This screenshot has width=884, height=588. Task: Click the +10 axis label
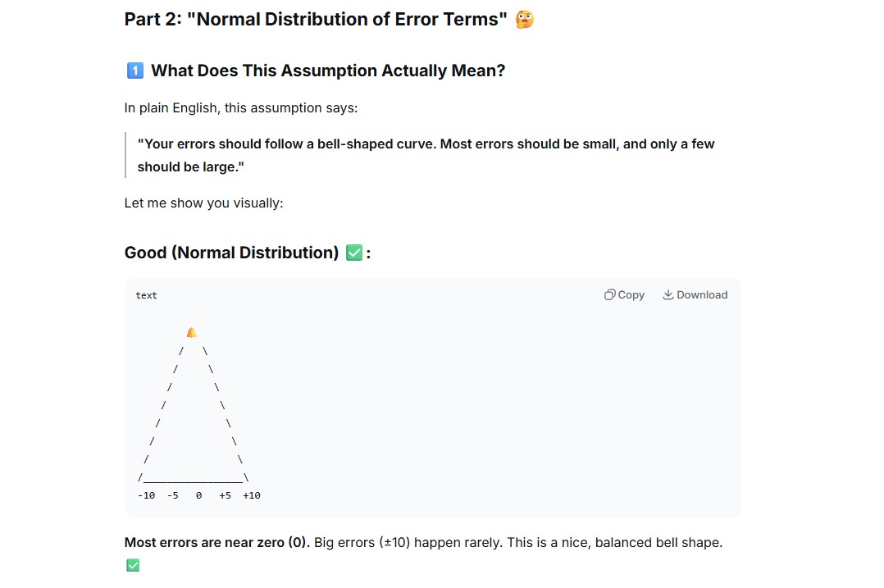[252, 495]
